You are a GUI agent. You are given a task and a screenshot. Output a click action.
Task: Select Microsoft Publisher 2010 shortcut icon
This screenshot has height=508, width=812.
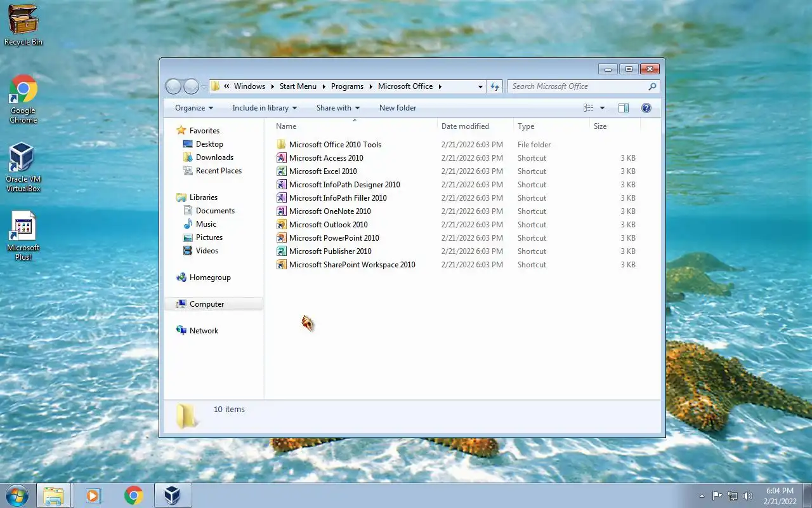[282, 251]
